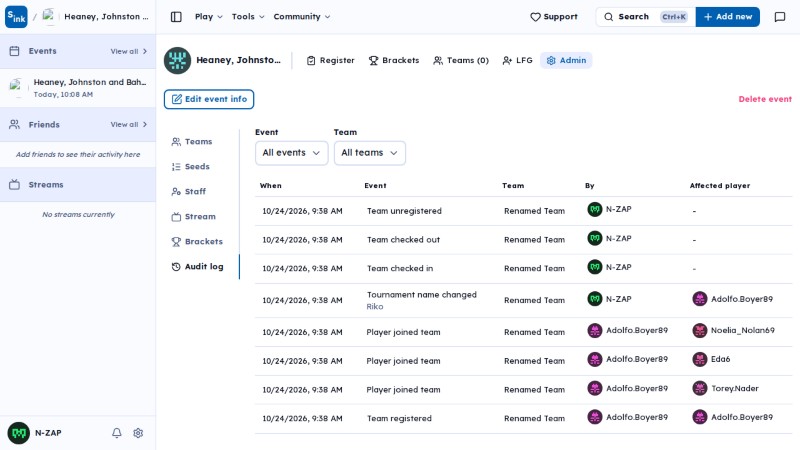This screenshot has width=800, height=450.
Task: Click N-ZAP avatar in Team checked in row
Action: click(x=594, y=267)
